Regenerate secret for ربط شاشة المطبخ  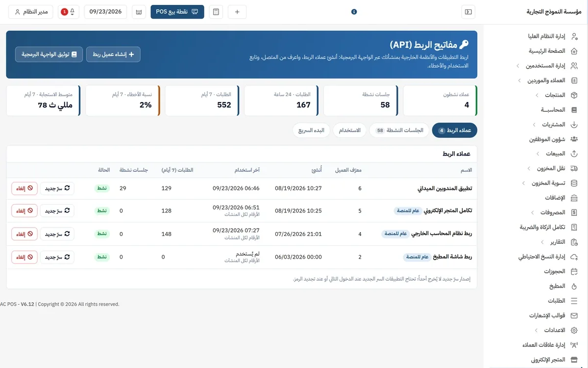[57, 257]
